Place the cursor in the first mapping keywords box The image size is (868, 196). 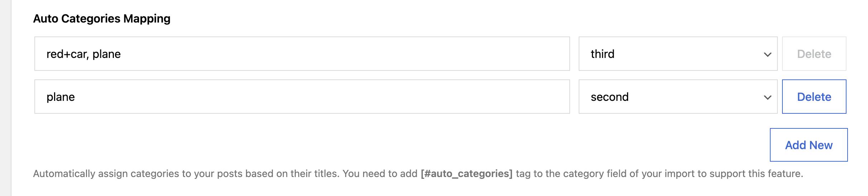[302, 54]
